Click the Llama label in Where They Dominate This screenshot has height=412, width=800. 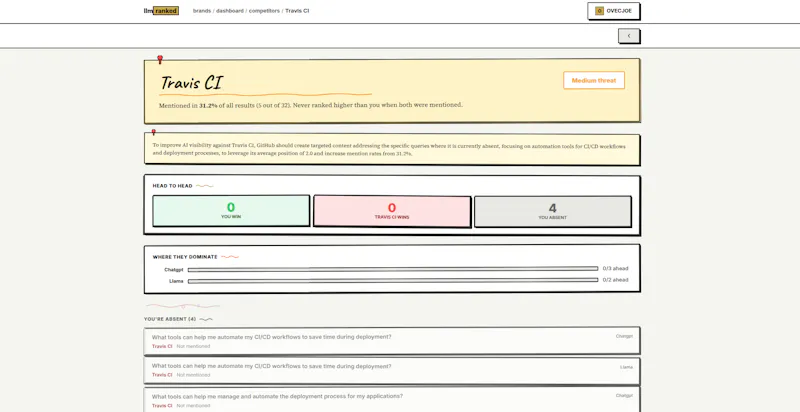click(x=176, y=281)
